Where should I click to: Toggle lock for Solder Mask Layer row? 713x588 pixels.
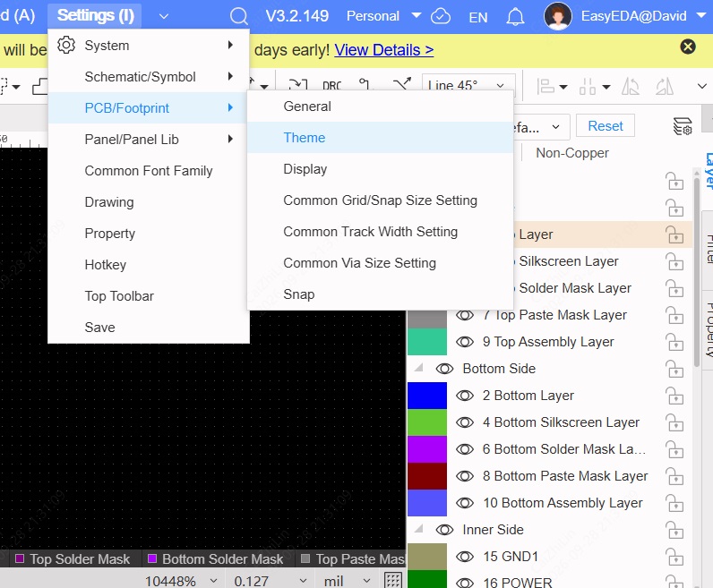coord(674,288)
